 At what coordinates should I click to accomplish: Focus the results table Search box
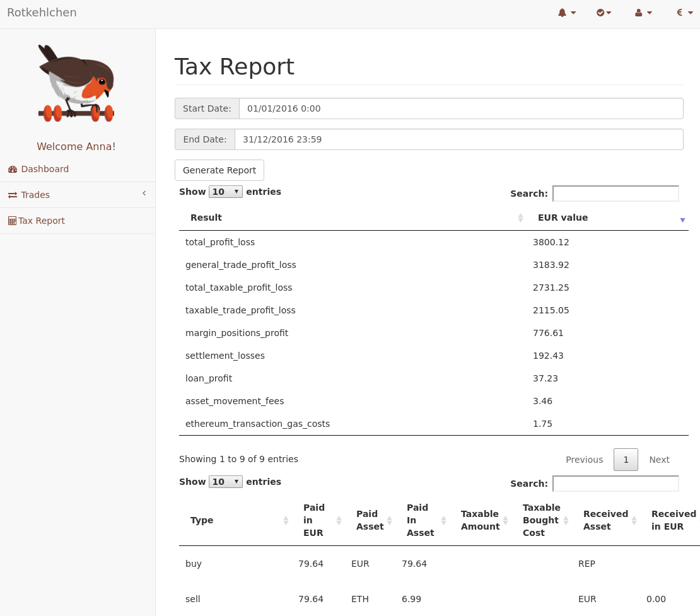click(615, 194)
